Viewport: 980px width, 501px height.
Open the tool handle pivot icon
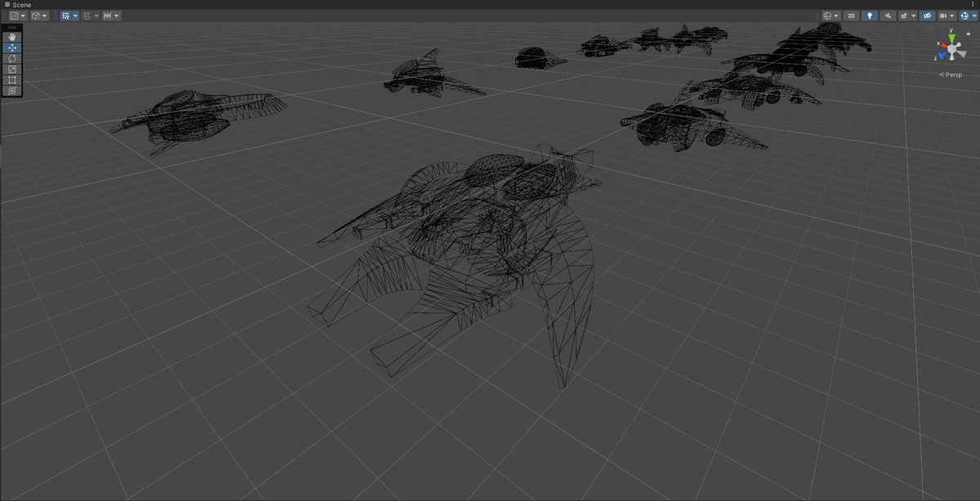[14, 15]
